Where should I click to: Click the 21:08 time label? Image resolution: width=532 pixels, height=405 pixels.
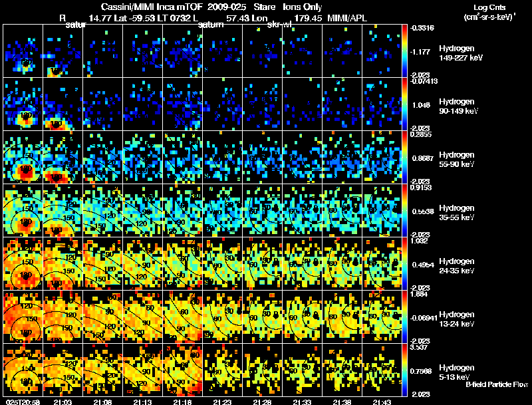point(102,402)
